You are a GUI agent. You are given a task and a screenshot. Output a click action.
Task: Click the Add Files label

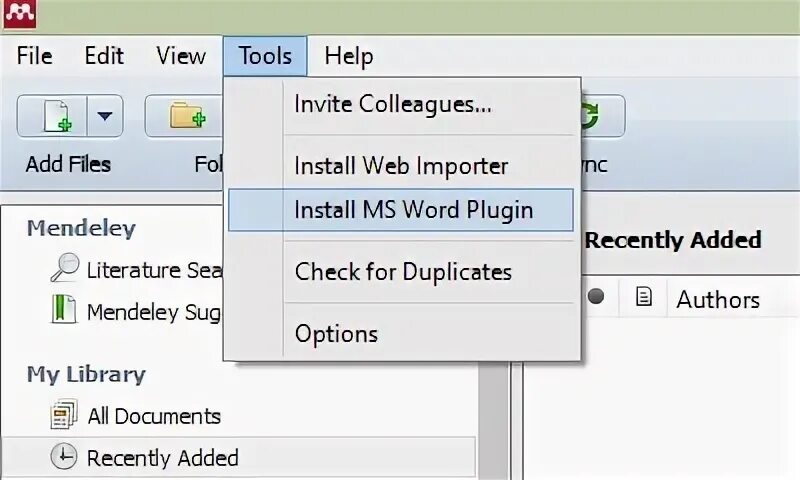click(x=68, y=164)
